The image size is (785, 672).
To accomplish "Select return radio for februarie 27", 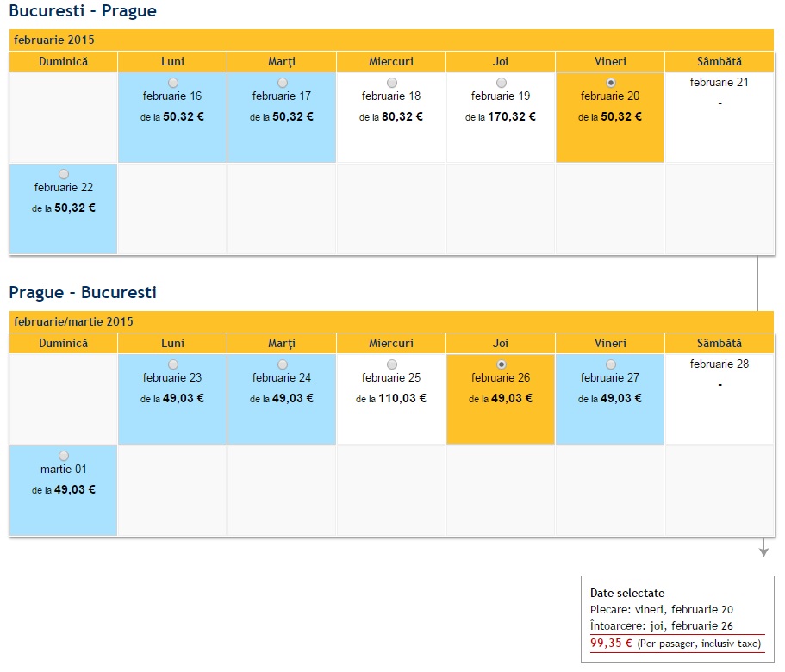I will point(611,364).
